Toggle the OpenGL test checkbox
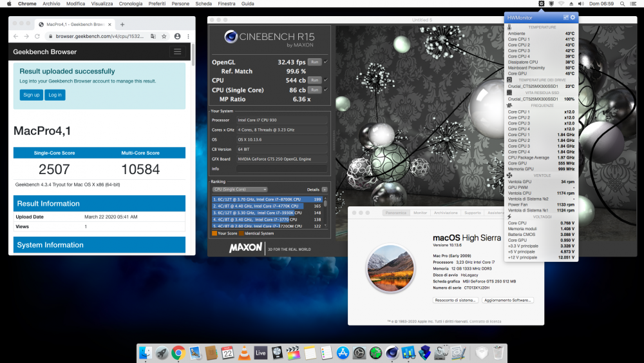Image resolution: width=644 pixels, height=363 pixels. point(326,62)
